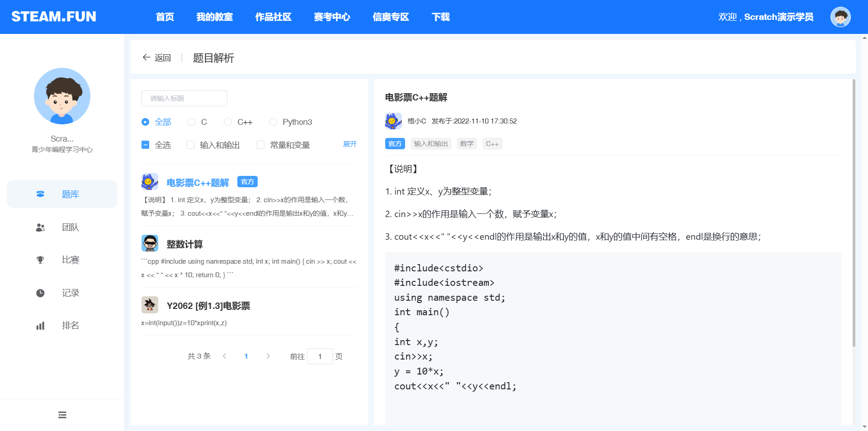This screenshot has height=431, width=868.
Task: Select the C++ language radio button
Action: [x=228, y=122]
